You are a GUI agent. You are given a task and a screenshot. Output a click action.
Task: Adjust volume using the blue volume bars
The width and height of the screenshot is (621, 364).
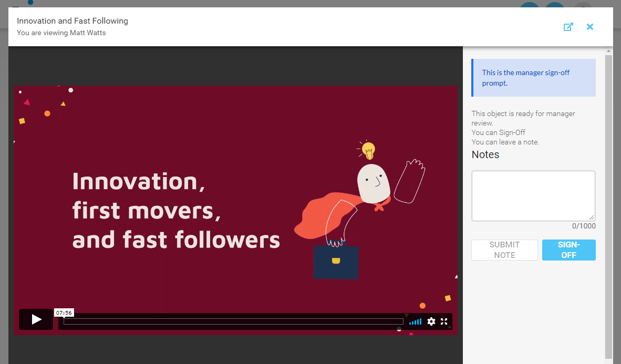[x=415, y=321]
